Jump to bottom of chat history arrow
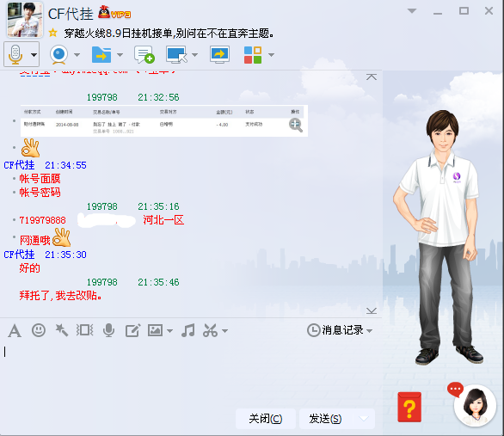The width and height of the screenshot is (504, 436). tap(372, 310)
